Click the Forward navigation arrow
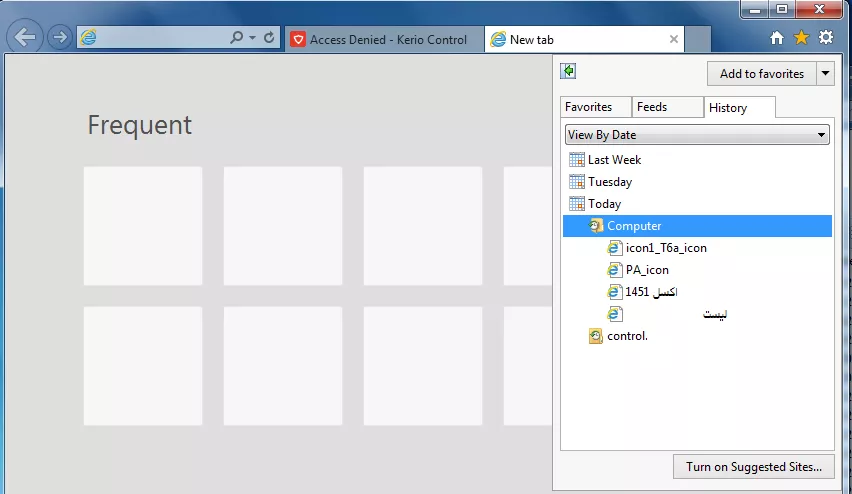Screen dimensions: 852x494 point(60,37)
